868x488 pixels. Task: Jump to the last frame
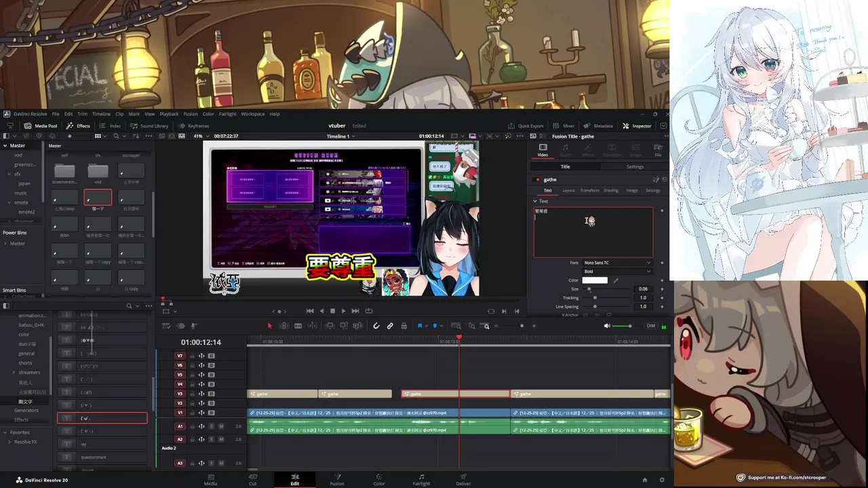pos(355,311)
